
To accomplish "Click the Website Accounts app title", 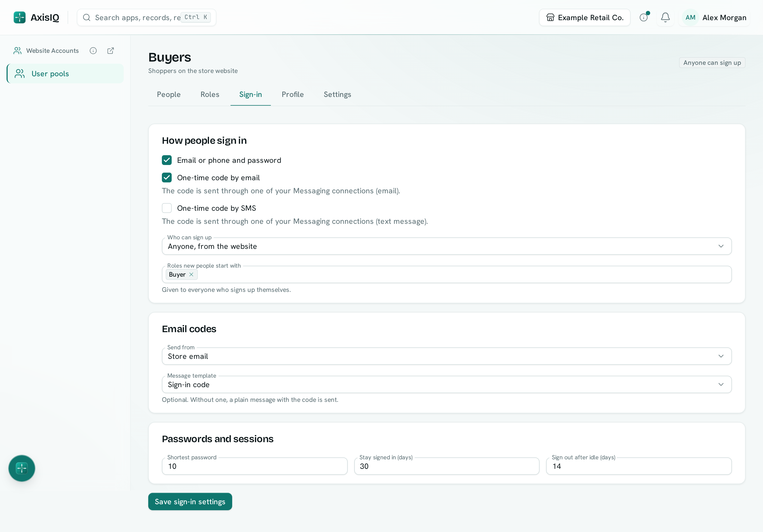I will pyautogui.click(x=53, y=50).
